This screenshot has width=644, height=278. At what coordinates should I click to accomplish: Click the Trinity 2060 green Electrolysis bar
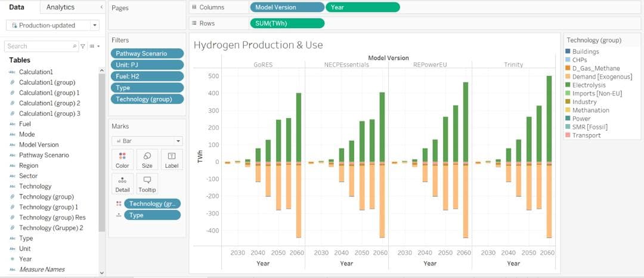coord(549,119)
